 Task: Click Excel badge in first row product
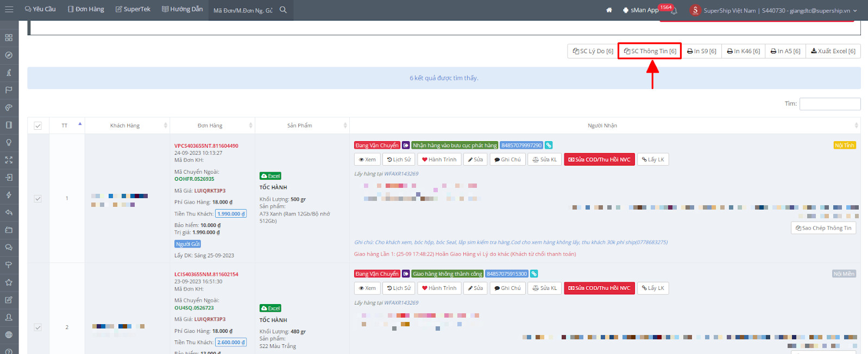(271, 176)
